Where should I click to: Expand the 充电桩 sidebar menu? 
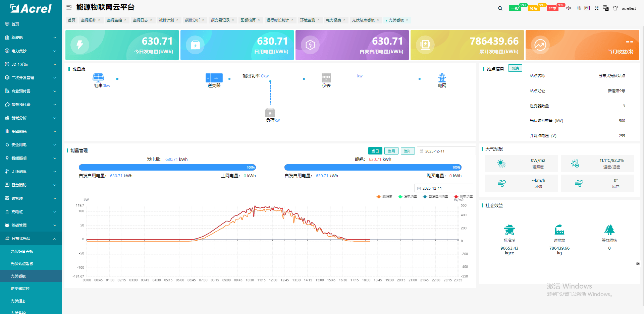pyautogui.click(x=31, y=212)
